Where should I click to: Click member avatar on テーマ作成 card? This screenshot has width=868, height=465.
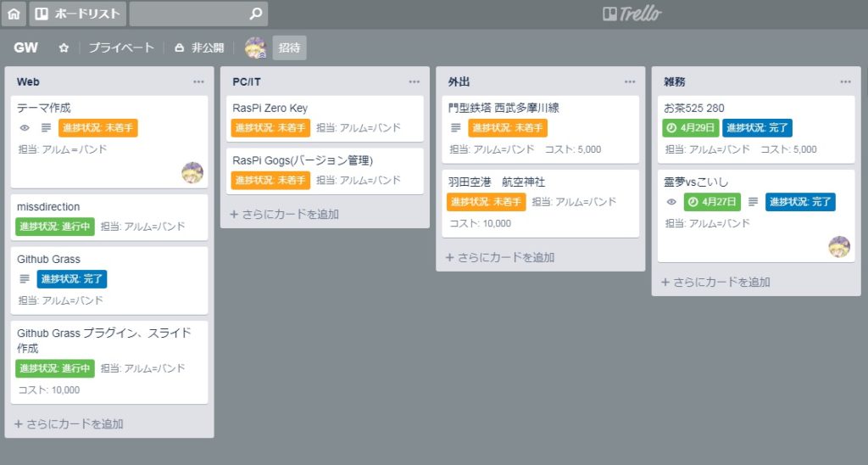tap(192, 173)
